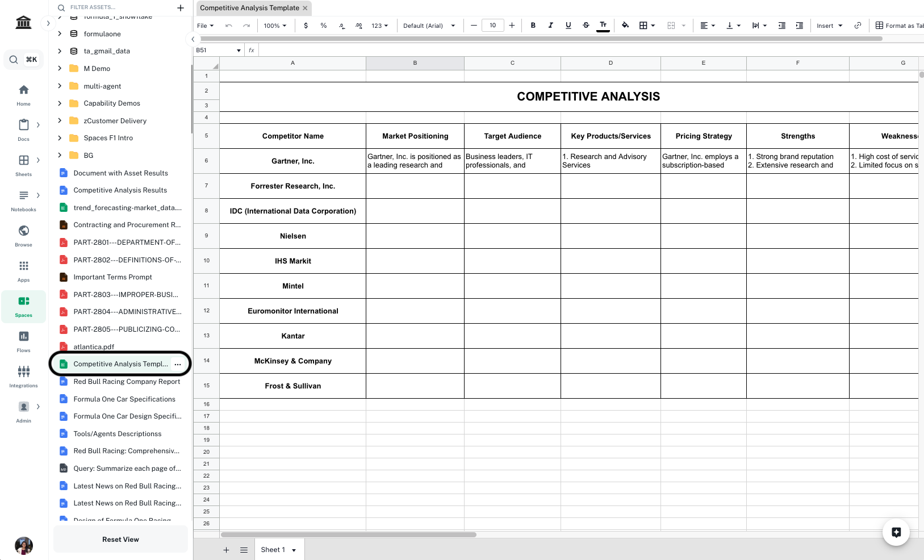The width and height of the screenshot is (924, 560).
Task: Decrease font size with minus button
Action: (474, 26)
